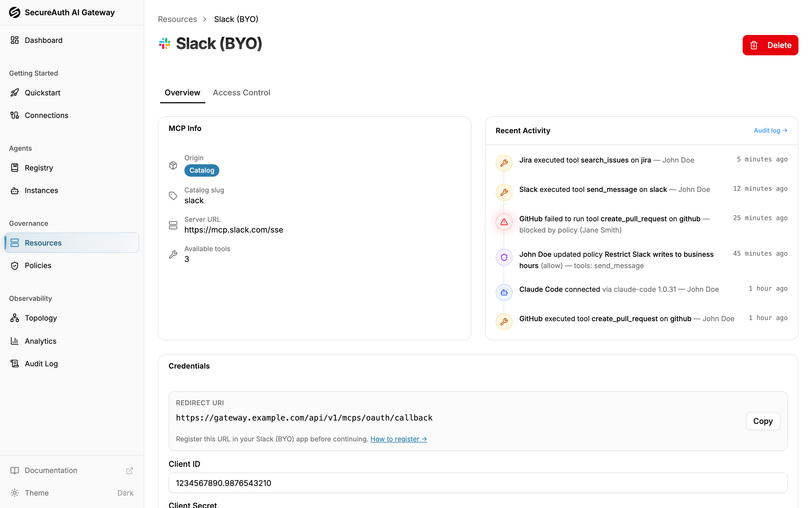
Task: Open Connections in the sidebar
Action: [x=72, y=115]
